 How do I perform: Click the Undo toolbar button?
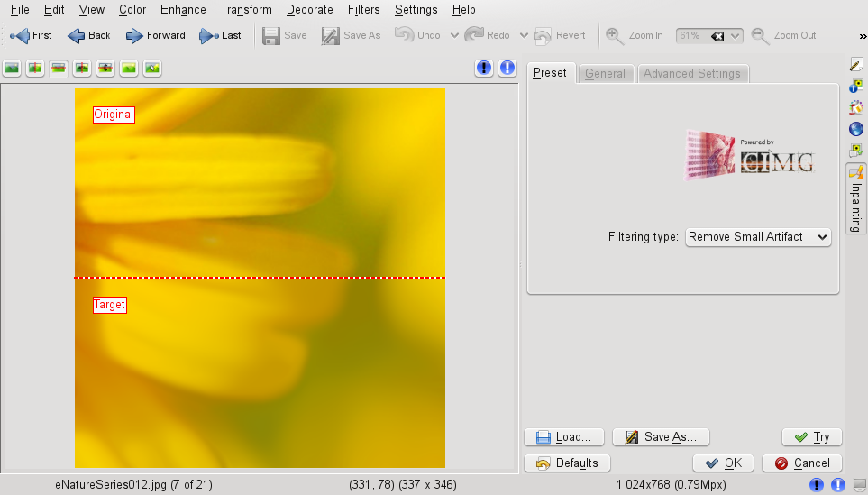point(418,35)
